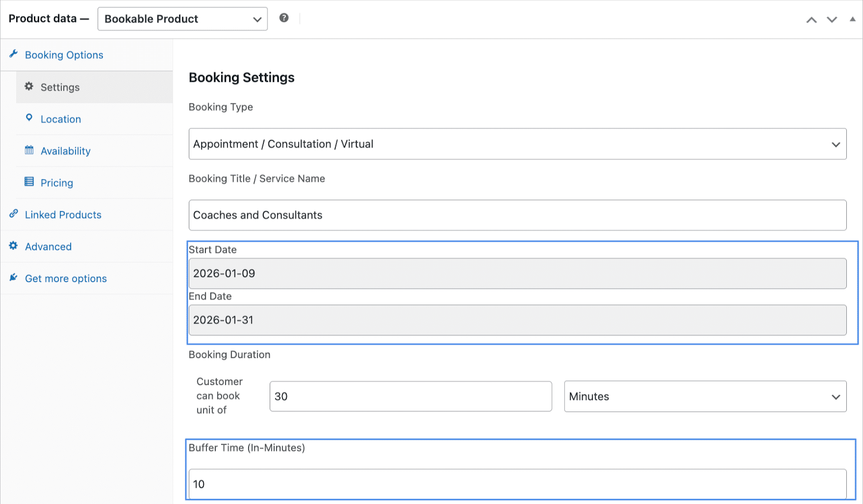
Task: Click the End Date label
Action: click(x=210, y=296)
